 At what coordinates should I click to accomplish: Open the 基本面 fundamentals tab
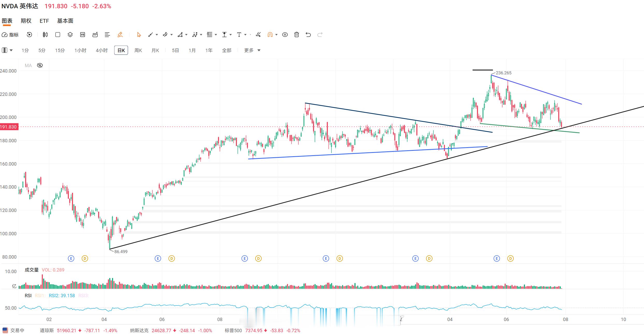tap(65, 21)
